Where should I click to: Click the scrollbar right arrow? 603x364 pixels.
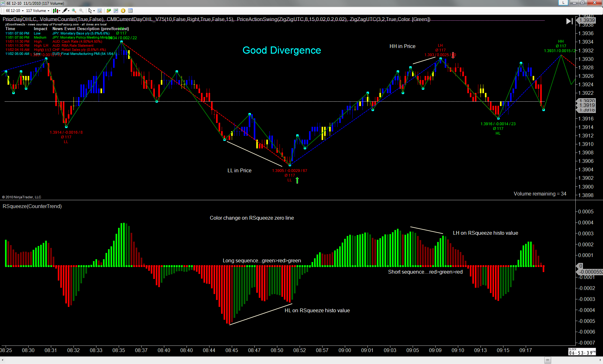[x=600, y=360]
